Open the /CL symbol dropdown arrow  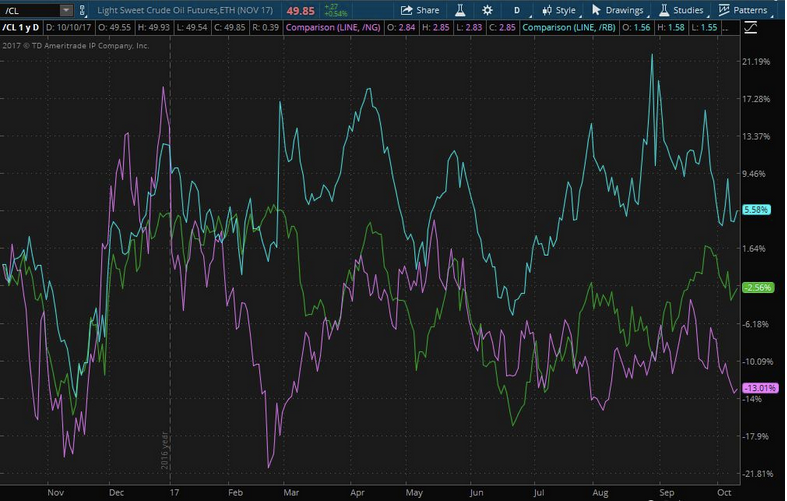pyautogui.click(x=66, y=10)
